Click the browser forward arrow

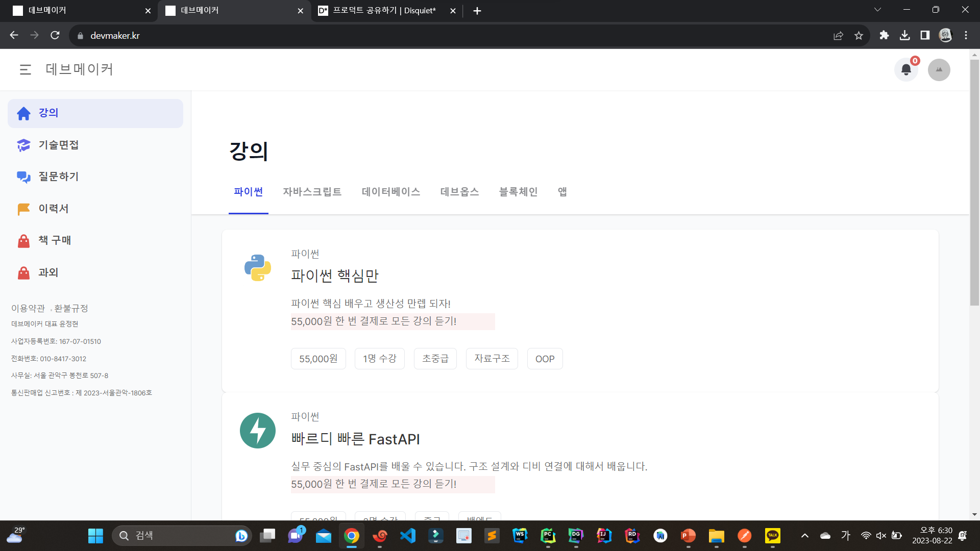pos(34,35)
